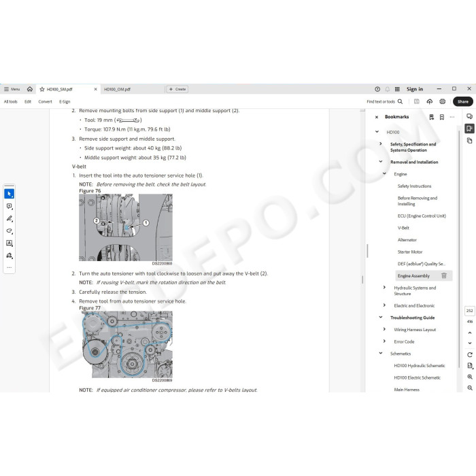Print the document icon
Screen dimensions: 476x476
point(442,101)
